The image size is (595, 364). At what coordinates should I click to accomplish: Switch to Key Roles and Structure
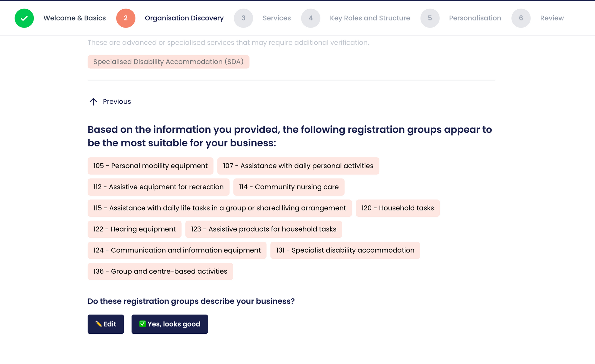[370, 18]
